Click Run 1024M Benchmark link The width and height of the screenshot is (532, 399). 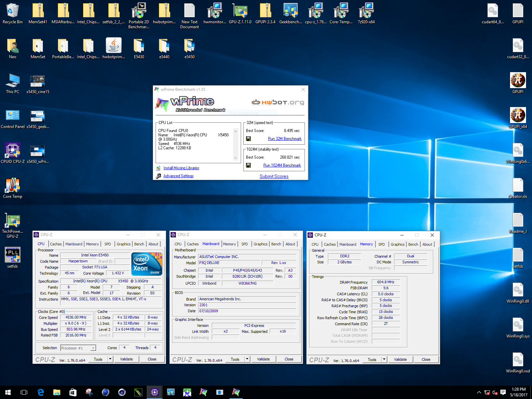[282, 165]
